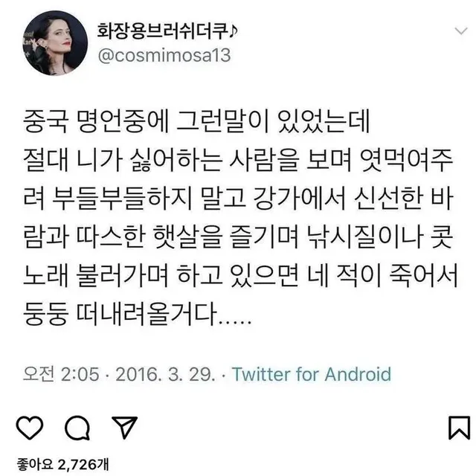Open comments via the speech bubble icon
The image size is (476, 476).
tap(77, 428)
